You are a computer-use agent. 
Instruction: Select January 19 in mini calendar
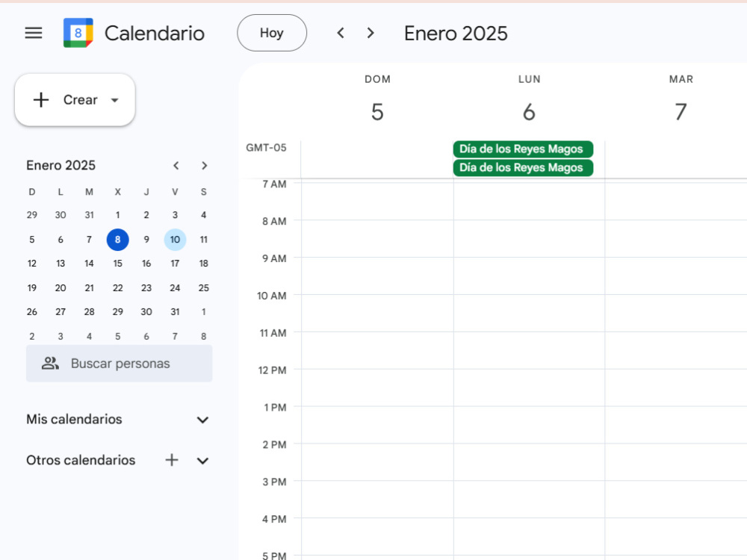[32, 288]
